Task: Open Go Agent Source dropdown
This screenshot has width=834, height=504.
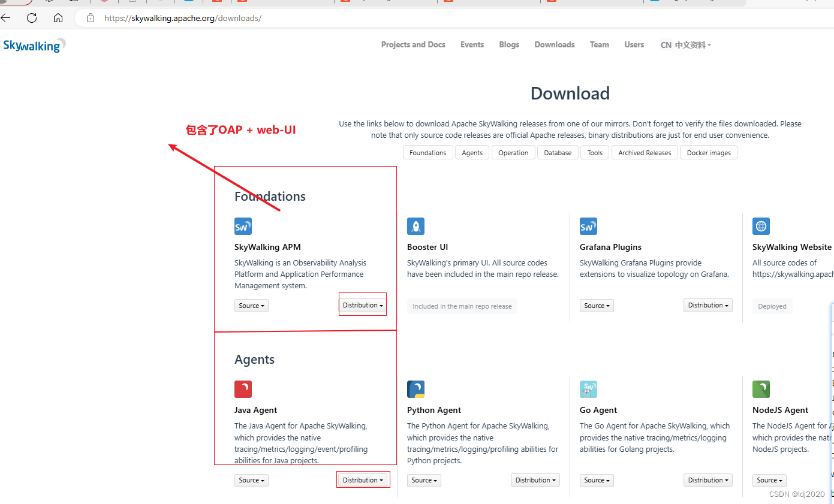Action: pyautogui.click(x=597, y=480)
